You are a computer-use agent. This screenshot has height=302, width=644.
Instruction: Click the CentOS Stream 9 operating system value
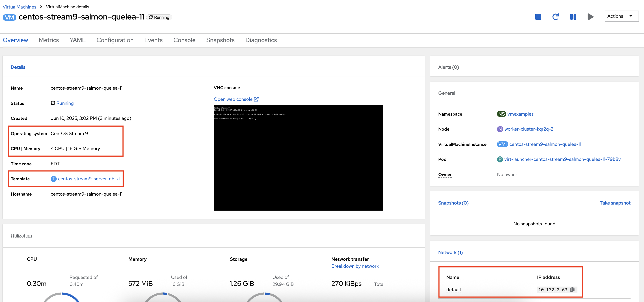point(69,134)
